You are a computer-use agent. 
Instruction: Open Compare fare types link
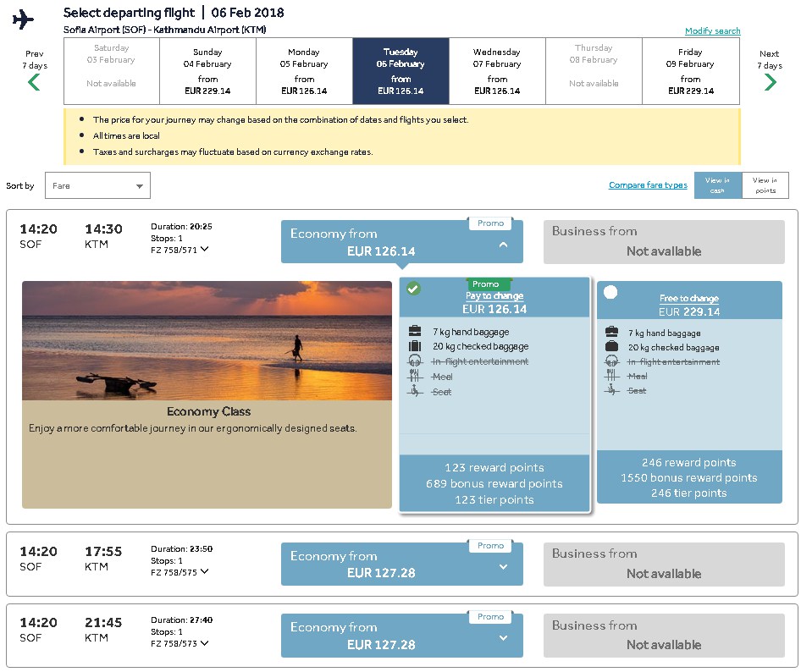648,185
